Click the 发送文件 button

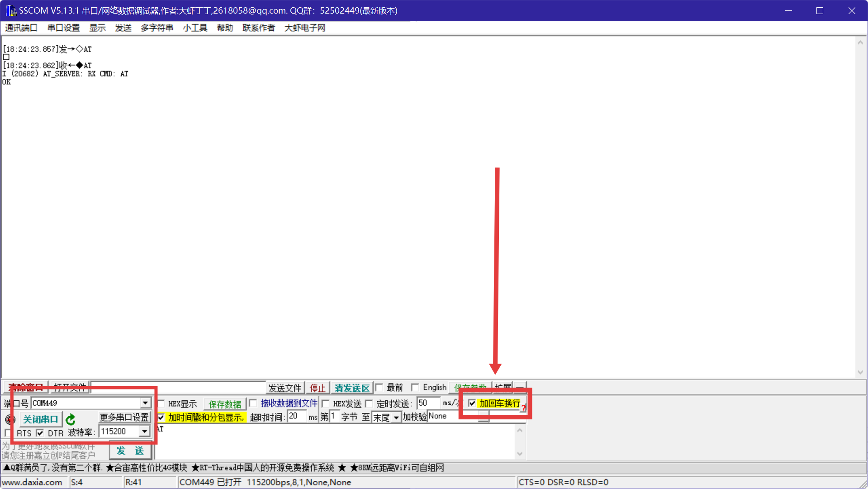pyautogui.click(x=285, y=388)
